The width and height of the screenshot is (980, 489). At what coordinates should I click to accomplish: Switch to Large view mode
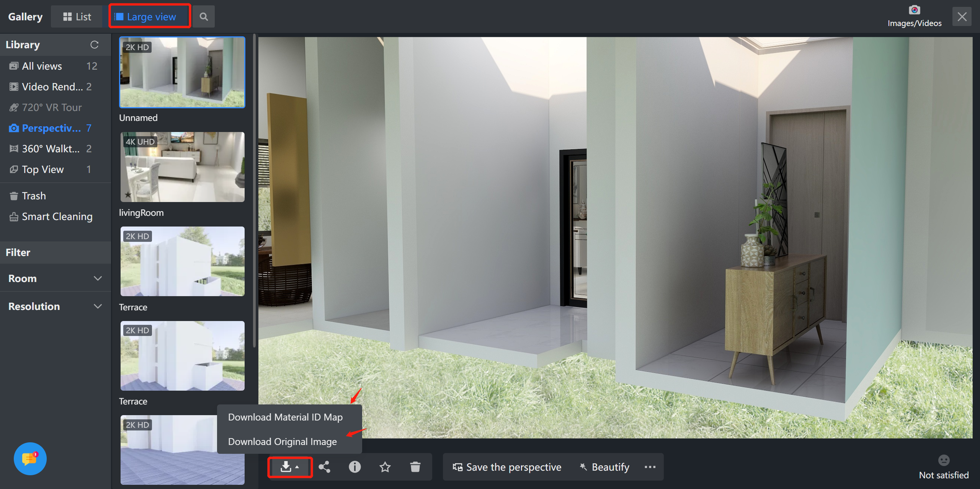tap(150, 17)
